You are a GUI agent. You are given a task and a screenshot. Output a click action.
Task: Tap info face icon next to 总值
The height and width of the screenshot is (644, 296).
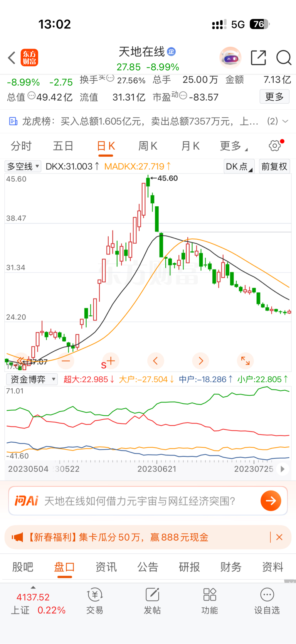[x=32, y=95]
